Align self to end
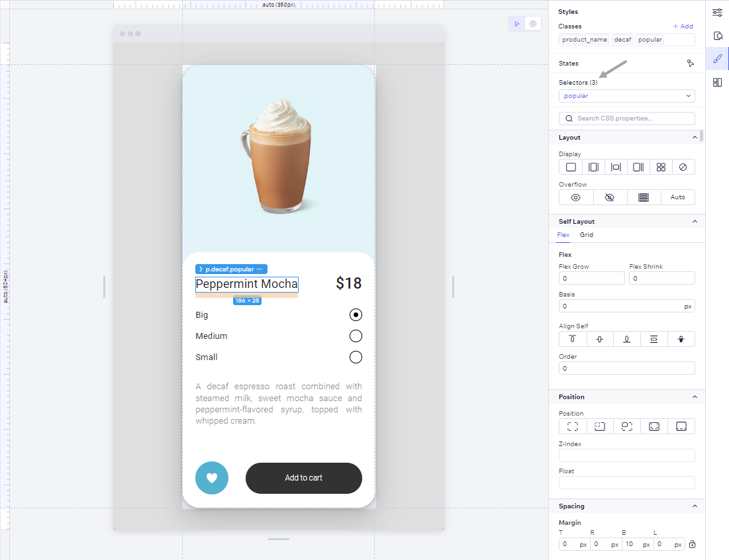This screenshot has width=729, height=560. pyautogui.click(x=627, y=340)
